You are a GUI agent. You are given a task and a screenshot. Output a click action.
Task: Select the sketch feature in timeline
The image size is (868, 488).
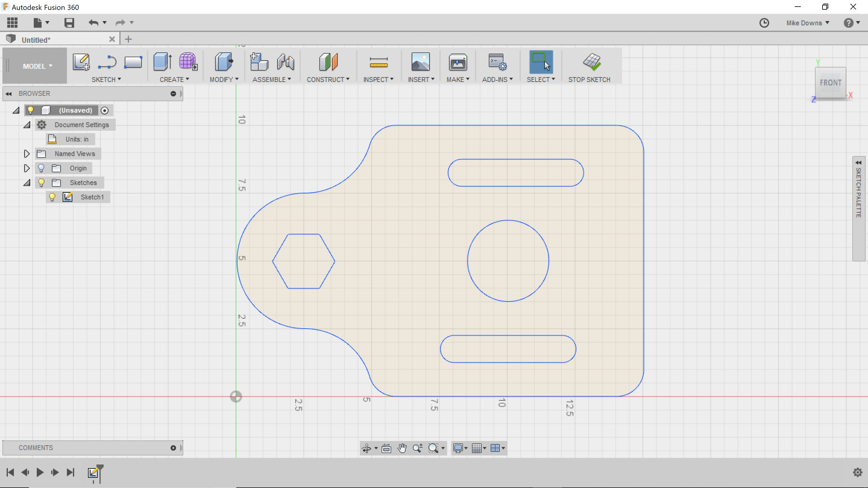(x=93, y=473)
